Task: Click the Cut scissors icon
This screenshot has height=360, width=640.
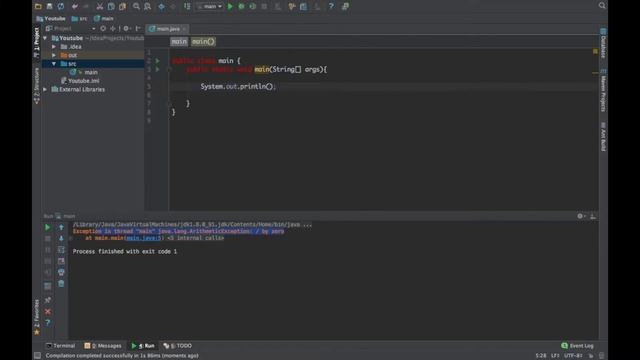Action: [100, 7]
